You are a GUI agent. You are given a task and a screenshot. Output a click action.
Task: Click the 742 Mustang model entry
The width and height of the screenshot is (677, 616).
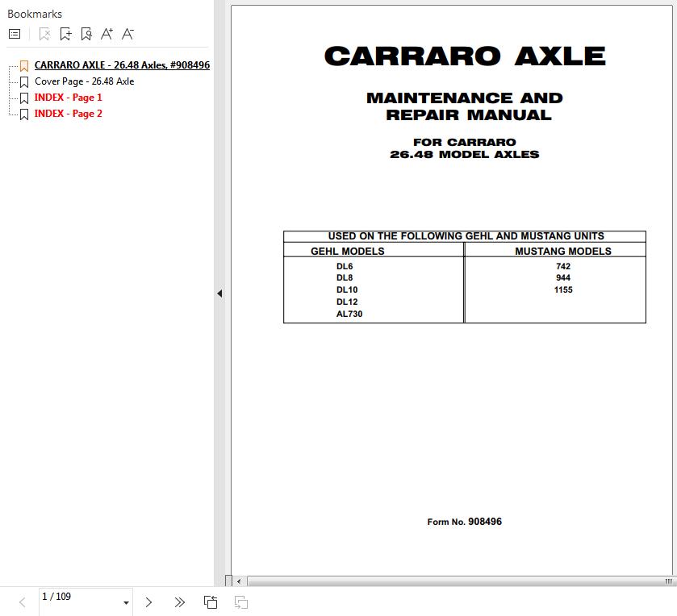(563, 266)
